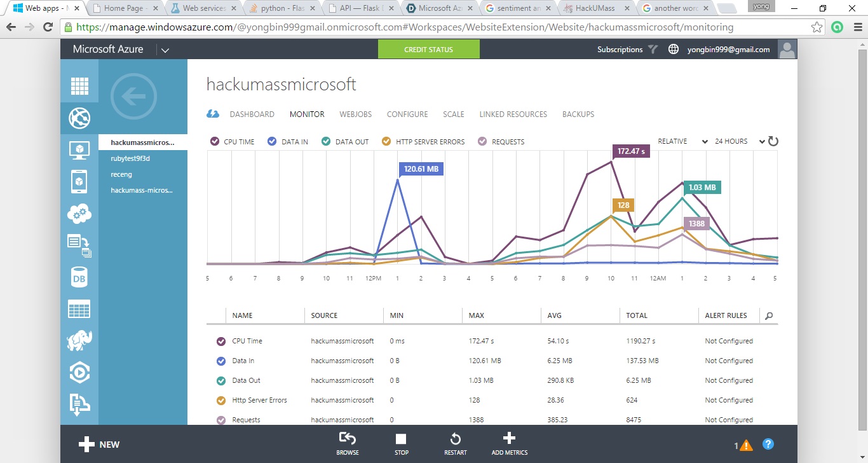Viewport: 868px width, 463px height.
Task: Restart the web app
Action: pyautogui.click(x=456, y=444)
